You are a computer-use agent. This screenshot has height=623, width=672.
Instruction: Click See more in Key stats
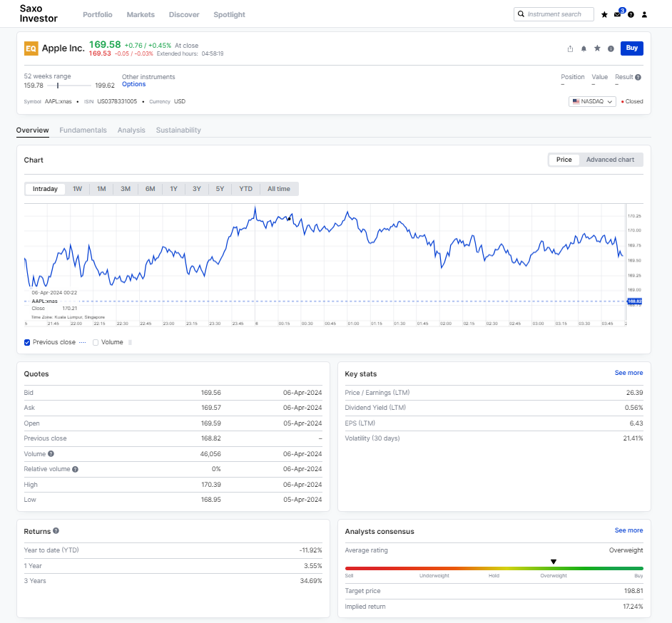pos(628,373)
